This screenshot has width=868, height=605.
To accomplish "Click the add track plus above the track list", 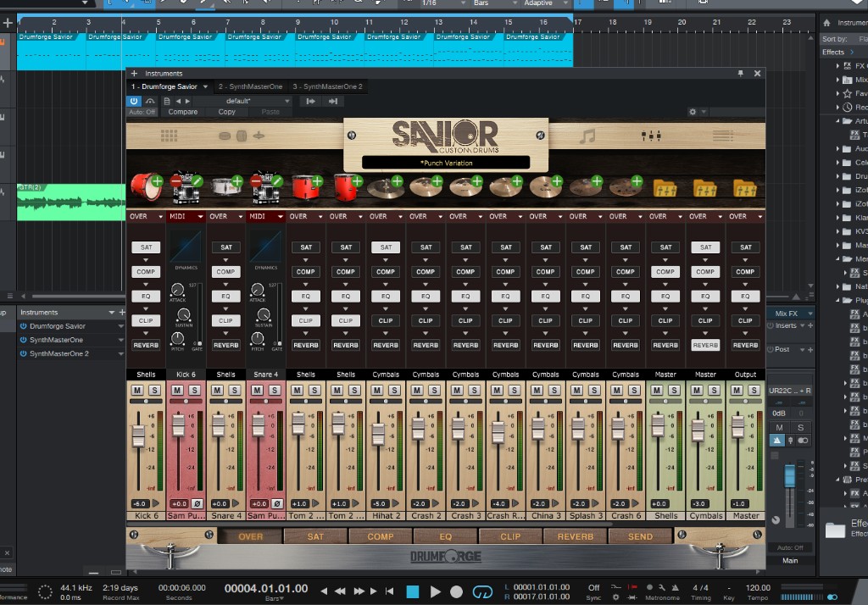I will (x=8, y=23).
